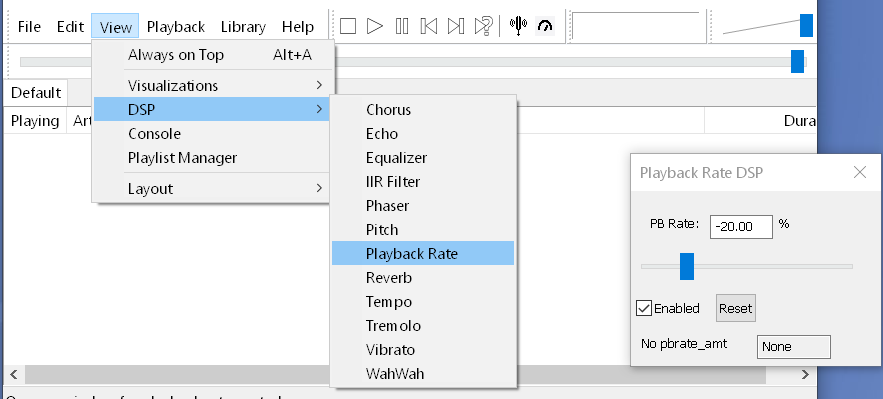The height and width of the screenshot is (399, 883).
Task: Click Playback Rate in DSP submenu
Action: click(x=423, y=253)
